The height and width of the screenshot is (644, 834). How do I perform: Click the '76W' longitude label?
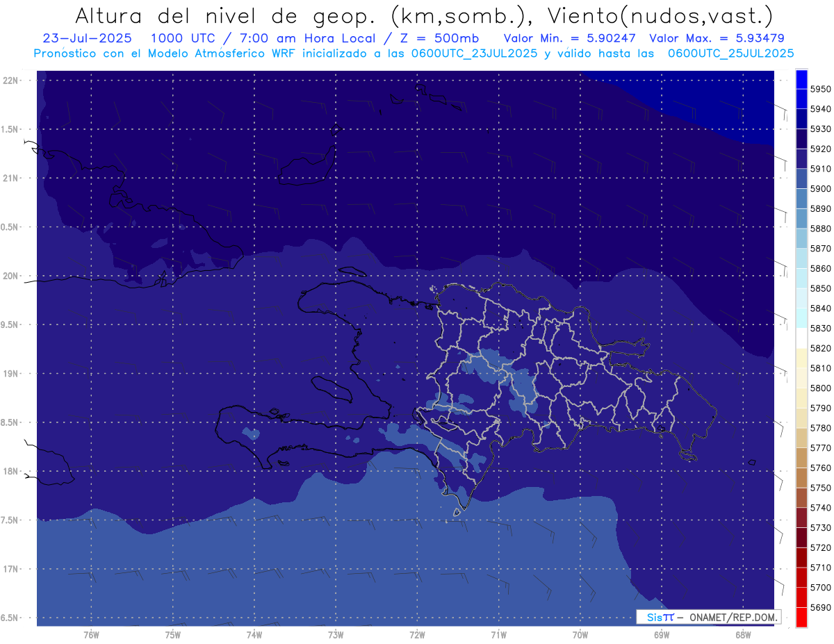91,634
